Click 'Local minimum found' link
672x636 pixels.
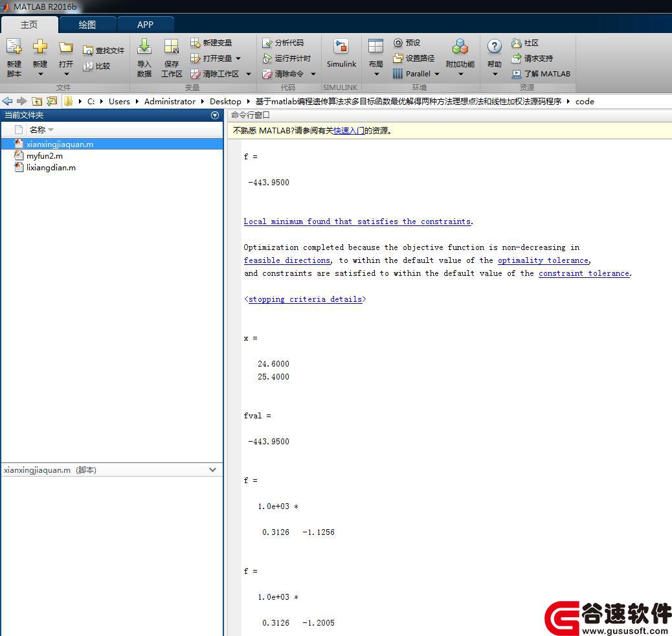click(x=357, y=221)
